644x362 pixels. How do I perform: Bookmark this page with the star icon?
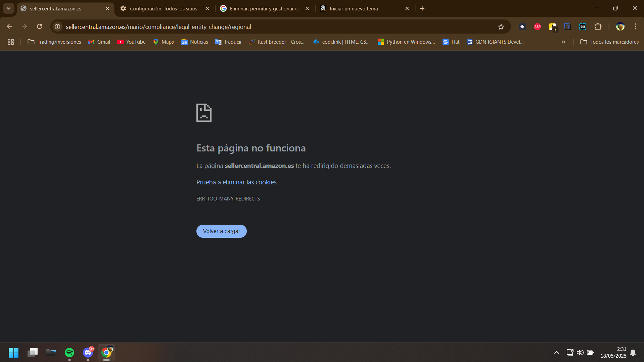pos(501,27)
